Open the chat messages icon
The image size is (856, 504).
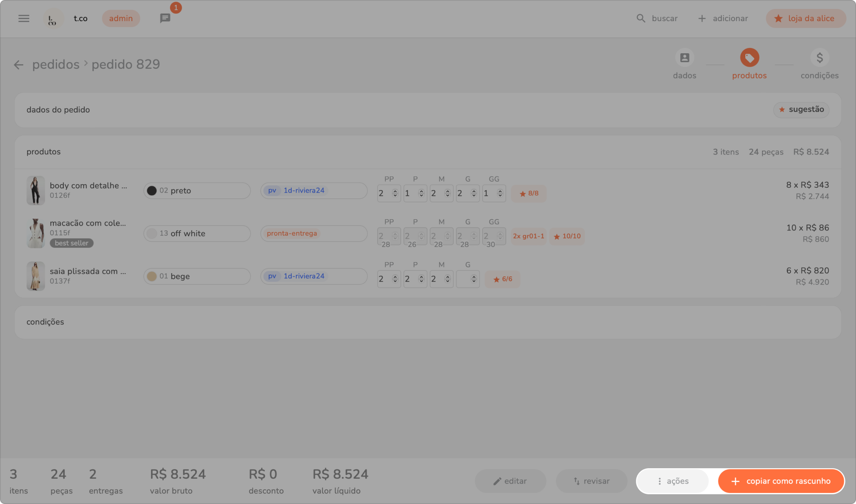click(x=165, y=18)
